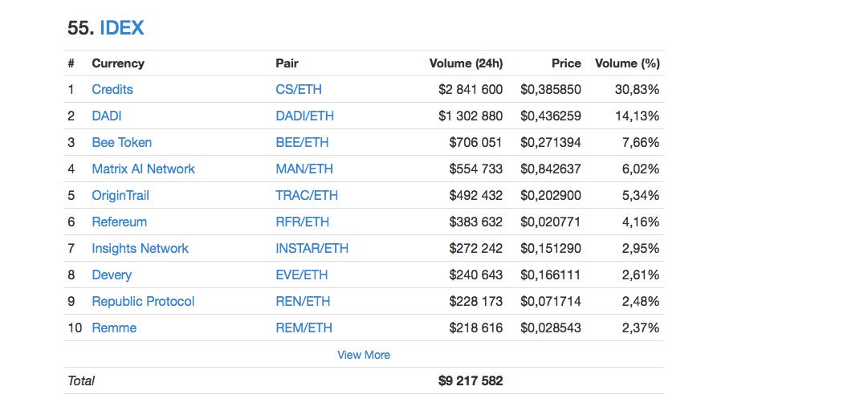The width and height of the screenshot is (868, 415).
Task: Select the $272 242 volume cell
Action: tap(475, 249)
